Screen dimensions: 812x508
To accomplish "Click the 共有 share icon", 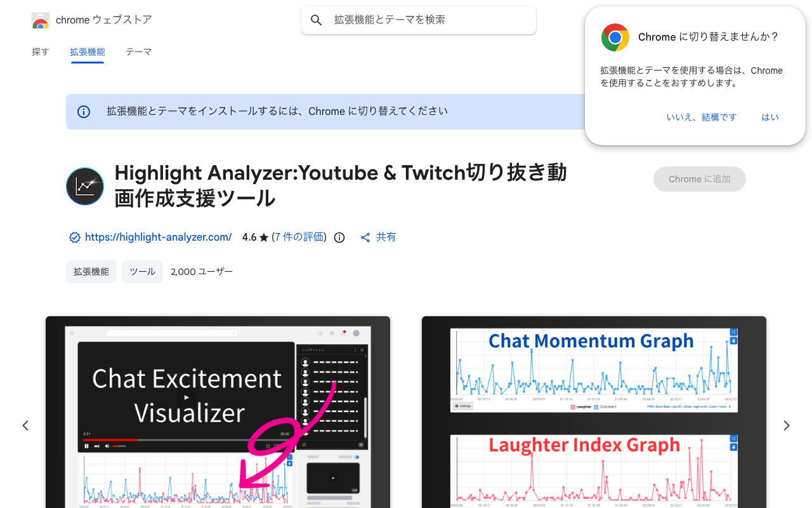I will 365,237.
